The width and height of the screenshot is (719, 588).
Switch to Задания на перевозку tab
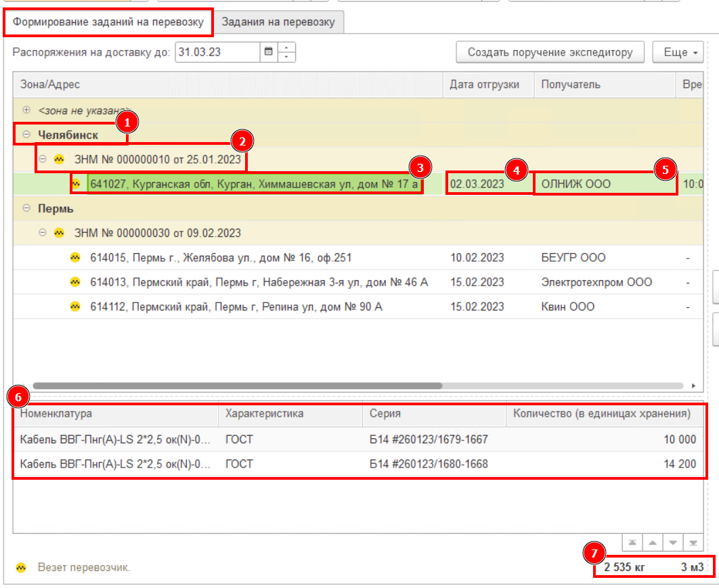click(x=278, y=22)
